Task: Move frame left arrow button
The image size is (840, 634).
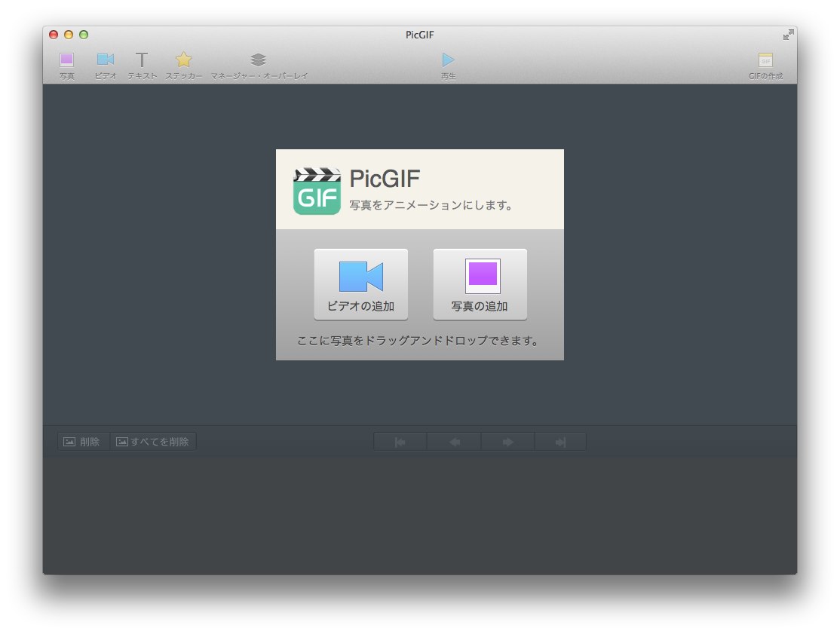Action: (454, 442)
